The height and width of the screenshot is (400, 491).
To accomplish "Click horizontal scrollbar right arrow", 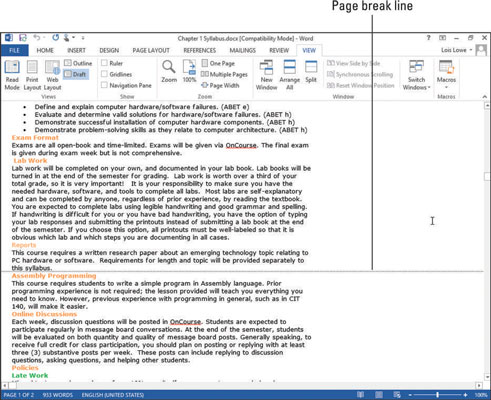I will pyautogui.click(x=479, y=385).
